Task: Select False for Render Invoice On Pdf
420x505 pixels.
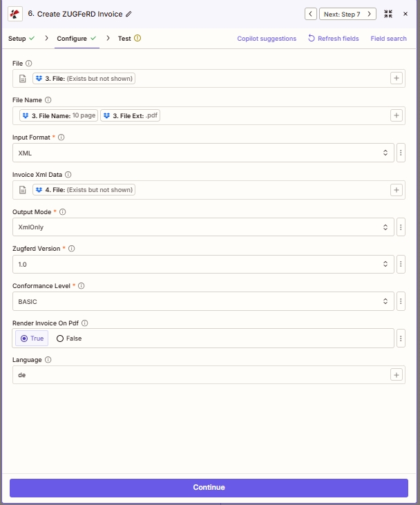Action: coord(69,339)
